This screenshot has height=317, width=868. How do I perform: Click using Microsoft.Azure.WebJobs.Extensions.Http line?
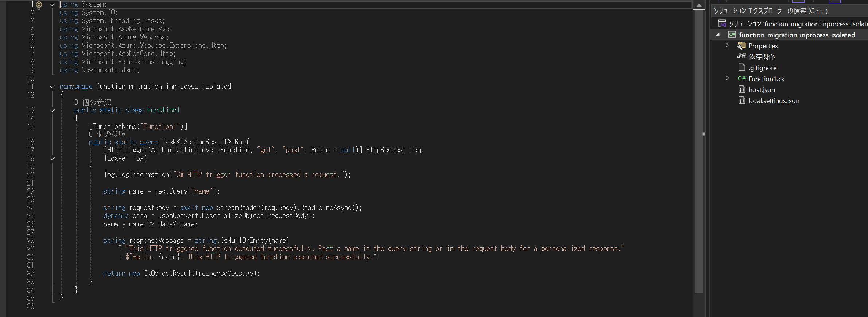pyautogui.click(x=143, y=46)
